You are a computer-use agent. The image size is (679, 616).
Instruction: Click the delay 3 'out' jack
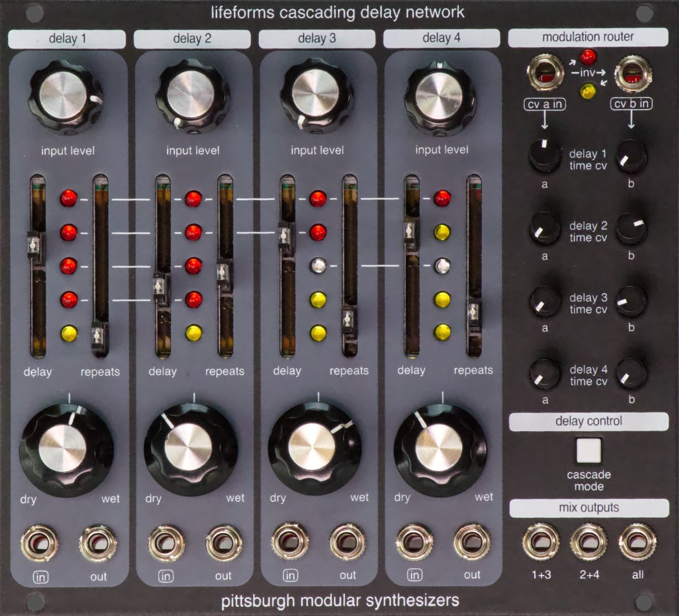click(x=348, y=542)
